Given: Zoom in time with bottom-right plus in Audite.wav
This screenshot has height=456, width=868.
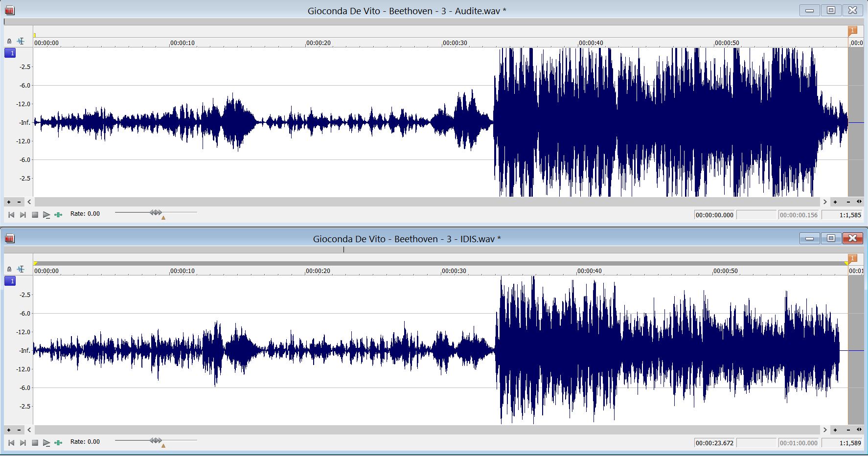Looking at the screenshot, I should [835, 202].
